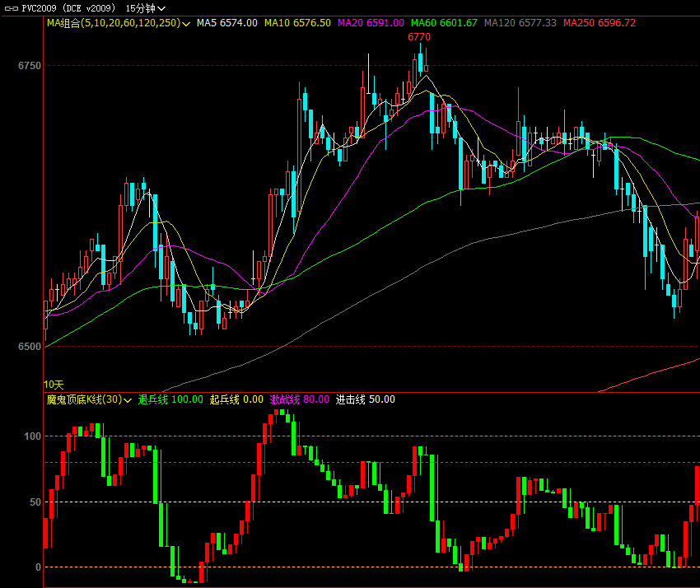The height and width of the screenshot is (588, 700).
Task: Click the 起兵线 0.00 label
Action: [236, 399]
